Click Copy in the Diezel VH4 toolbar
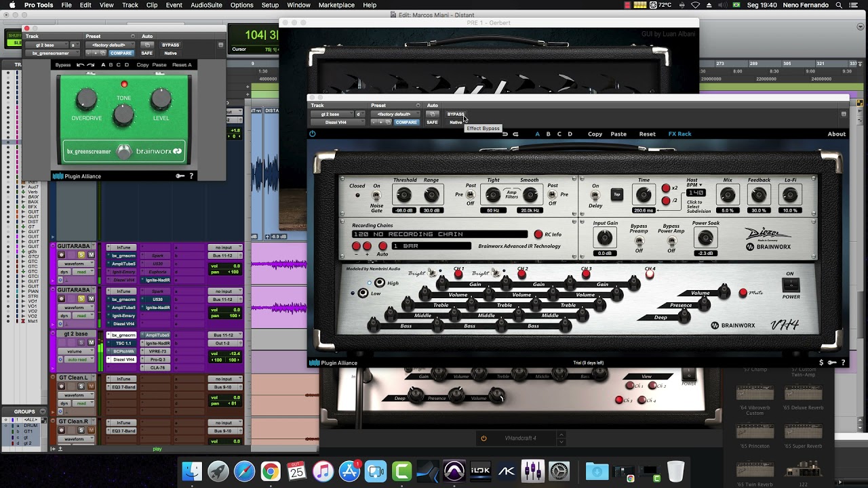The height and width of the screenshot is (488, 868). click(x=595, y=134)
